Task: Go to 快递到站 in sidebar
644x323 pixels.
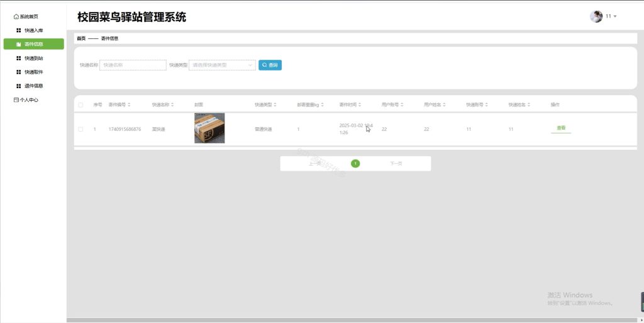Action: [30, 59]
